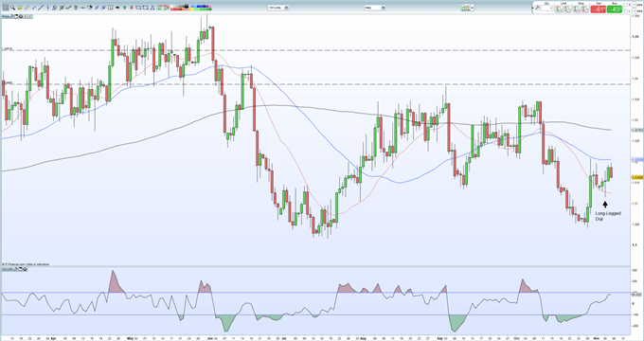Click the green Buy price button

click(x=615, y=9)
